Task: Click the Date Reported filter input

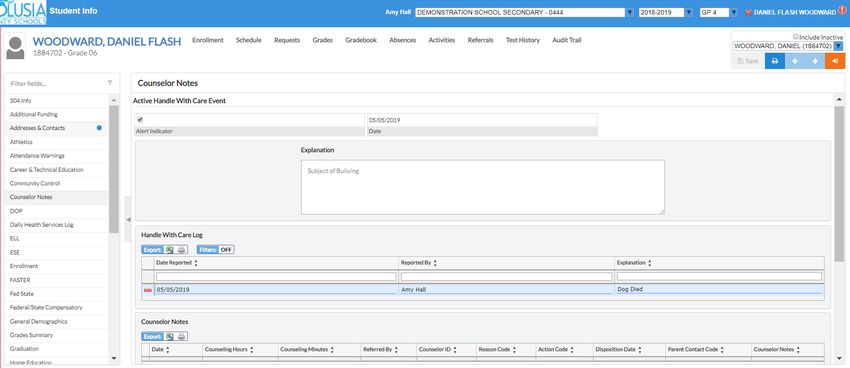Action: pyautogui.click(x=276, y=277)
